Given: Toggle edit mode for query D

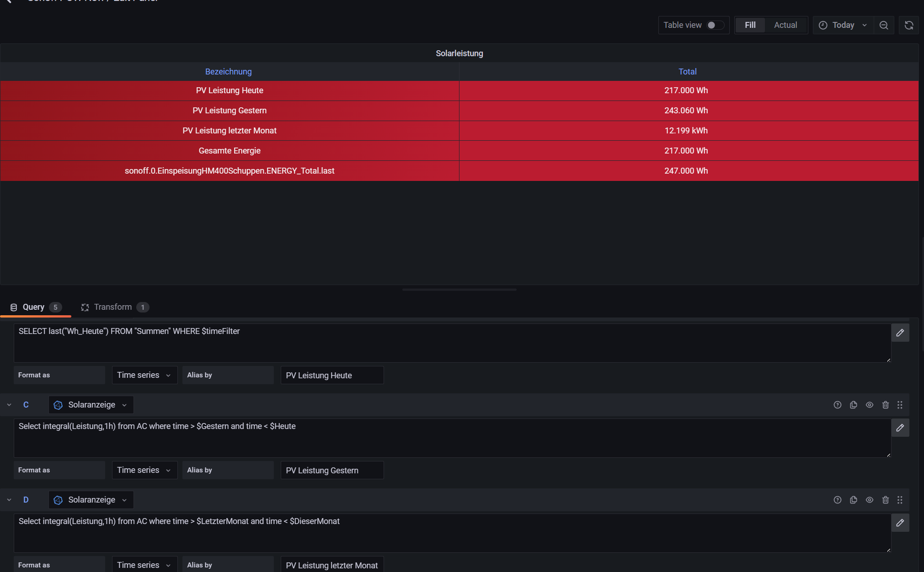Looking at the screenshot, I should (x=900, y=523).
